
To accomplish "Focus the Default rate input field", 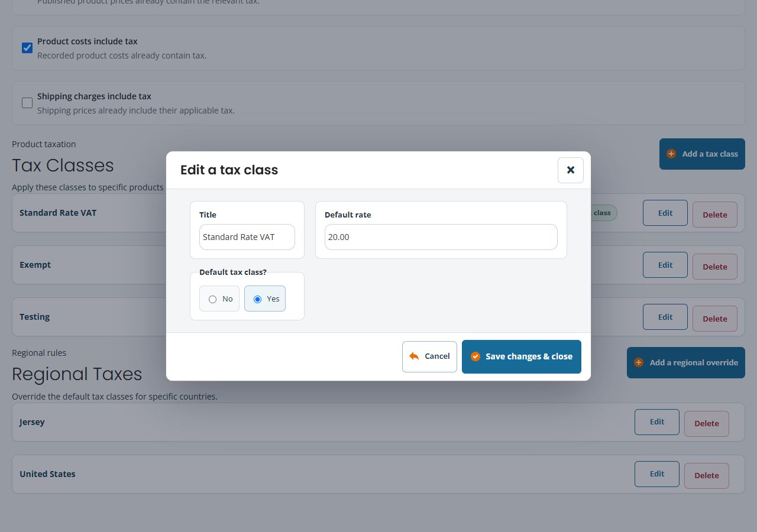I will [x=441, y=237].
